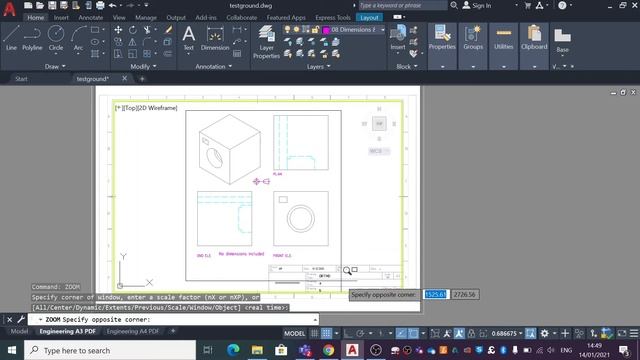This screenshot has width=640, height=360.
Task: Toggle polar tracking in status bar
Action: pos(360,333)
